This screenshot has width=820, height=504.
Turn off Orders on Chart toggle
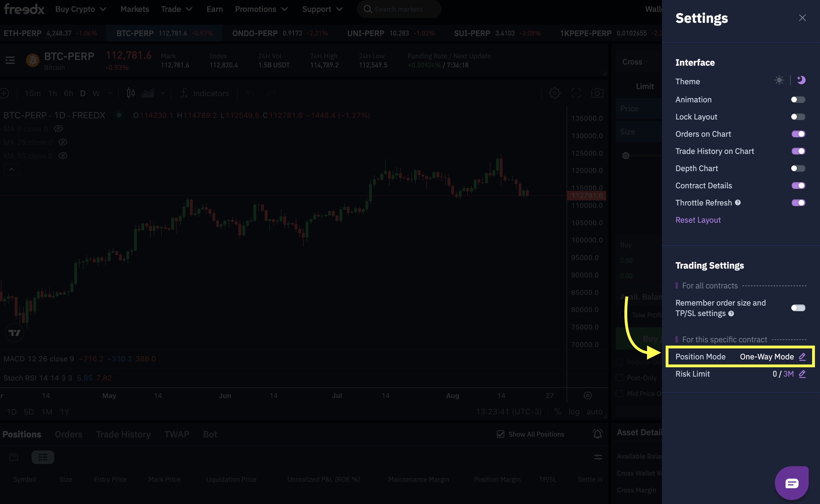798,134
